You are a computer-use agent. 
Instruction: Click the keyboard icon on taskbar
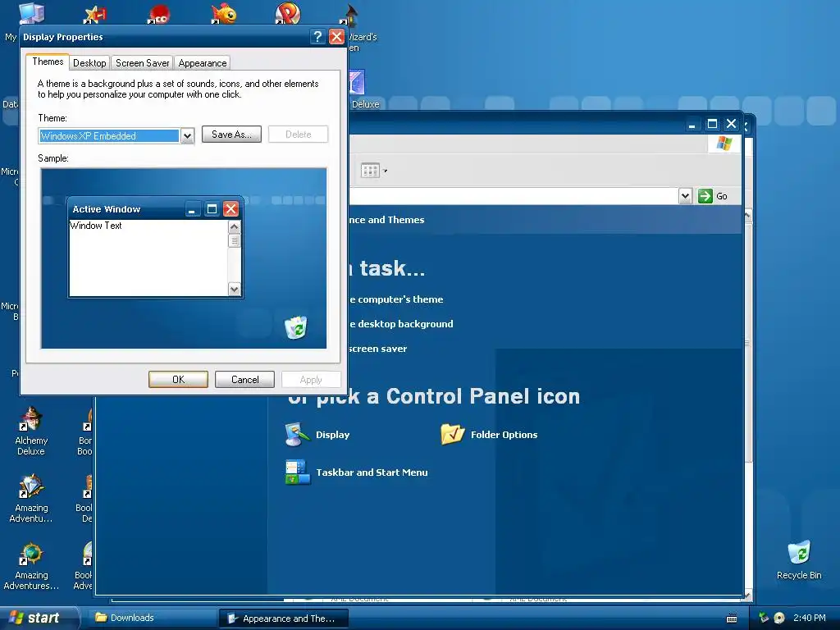click(732, 619)
